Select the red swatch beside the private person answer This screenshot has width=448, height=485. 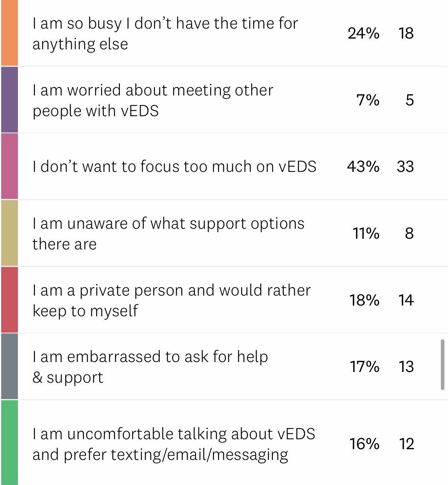(x=9, y=300)
